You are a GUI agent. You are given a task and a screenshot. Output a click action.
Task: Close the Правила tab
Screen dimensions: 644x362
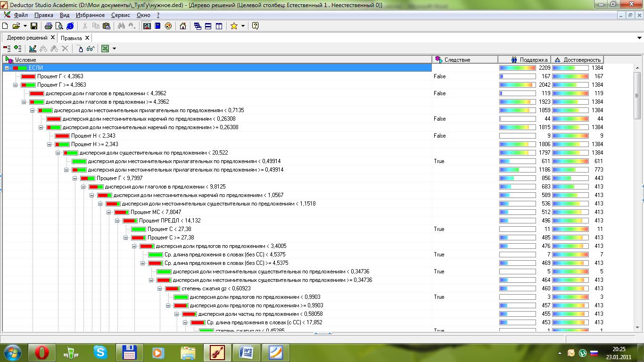pos(87,38)
